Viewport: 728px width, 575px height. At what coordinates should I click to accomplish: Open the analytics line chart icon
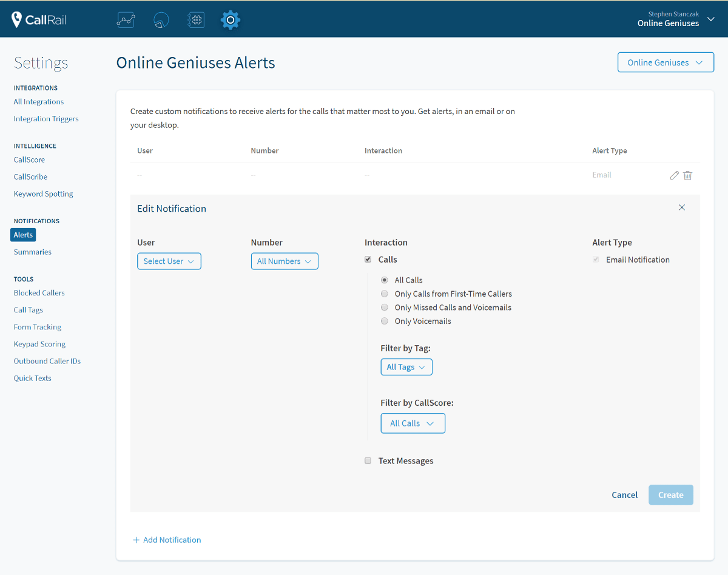click(126, 20)
